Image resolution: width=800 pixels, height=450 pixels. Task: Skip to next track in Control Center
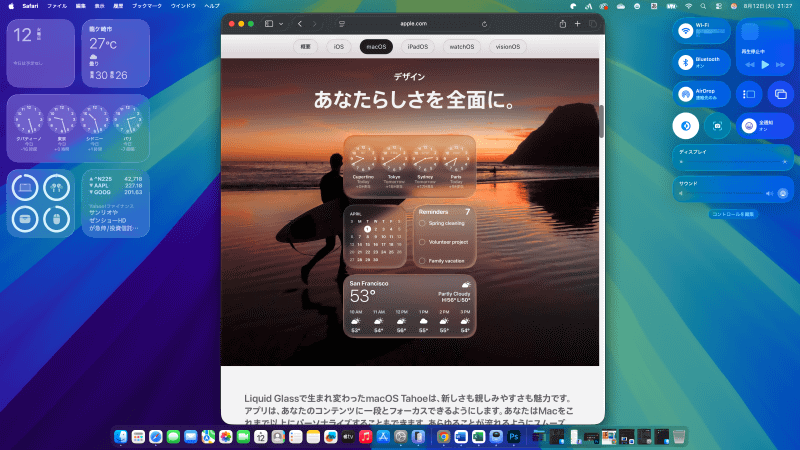780,65
